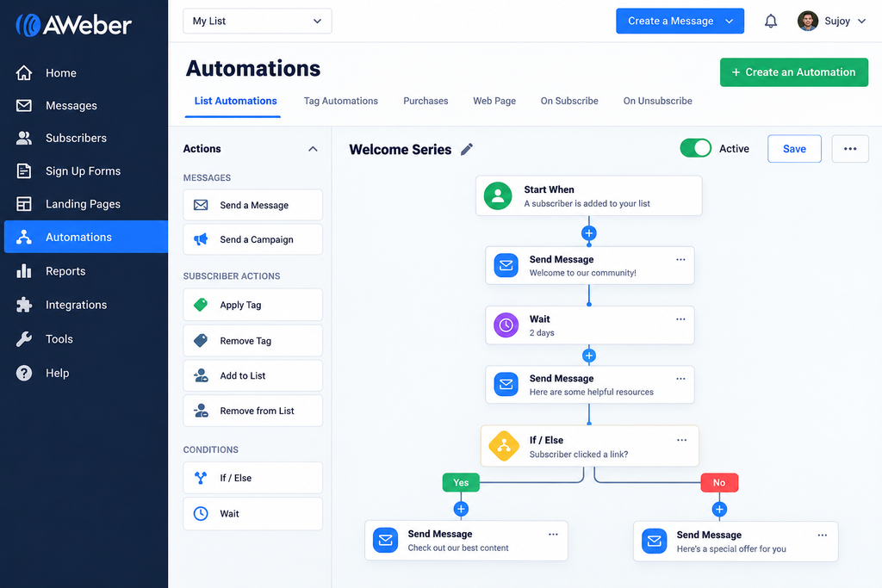The height and width of the screenshot is (588, 882).
Task: Open options on If / Else workflow step
Action: click(682, 440)
